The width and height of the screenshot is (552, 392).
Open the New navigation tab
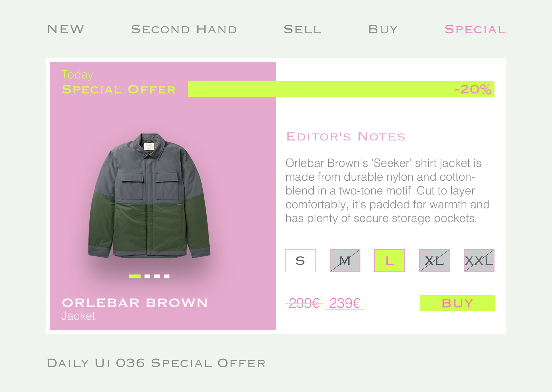click(66, 29)
